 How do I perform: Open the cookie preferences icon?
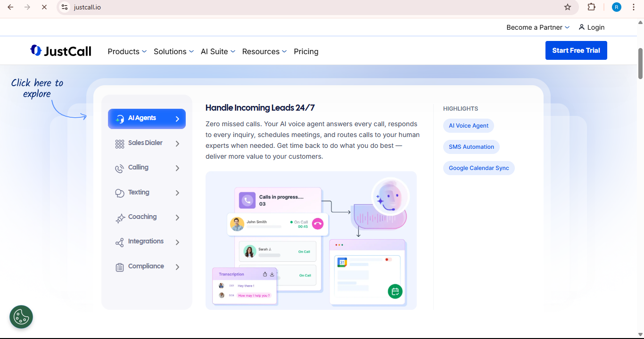21,317
